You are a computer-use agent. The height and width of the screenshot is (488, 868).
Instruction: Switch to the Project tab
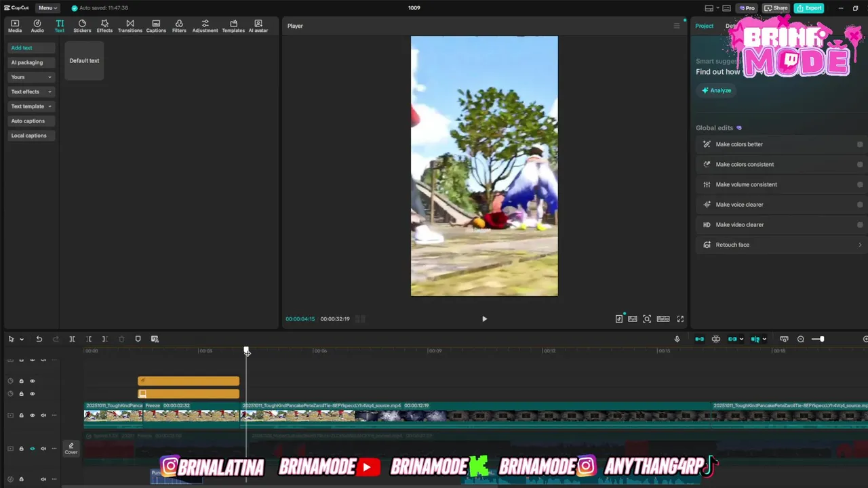(x=704, y=26)
